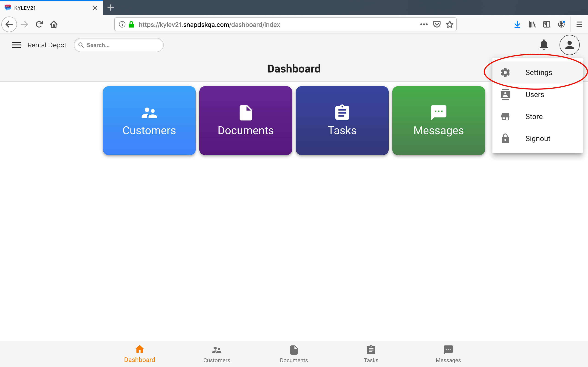The width and height of the screenshot is (588, 367).
Task: Open the Firefox library icon
Action: click(x=532, y=25)
